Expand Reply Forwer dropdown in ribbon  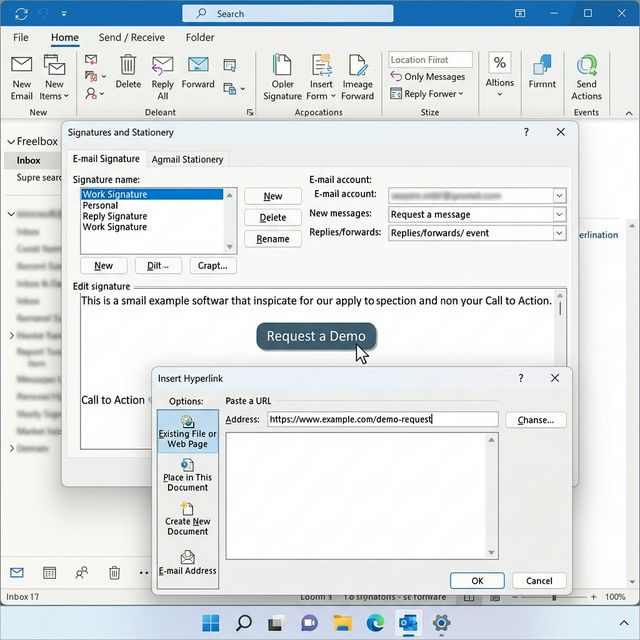[x=461, y=94]
